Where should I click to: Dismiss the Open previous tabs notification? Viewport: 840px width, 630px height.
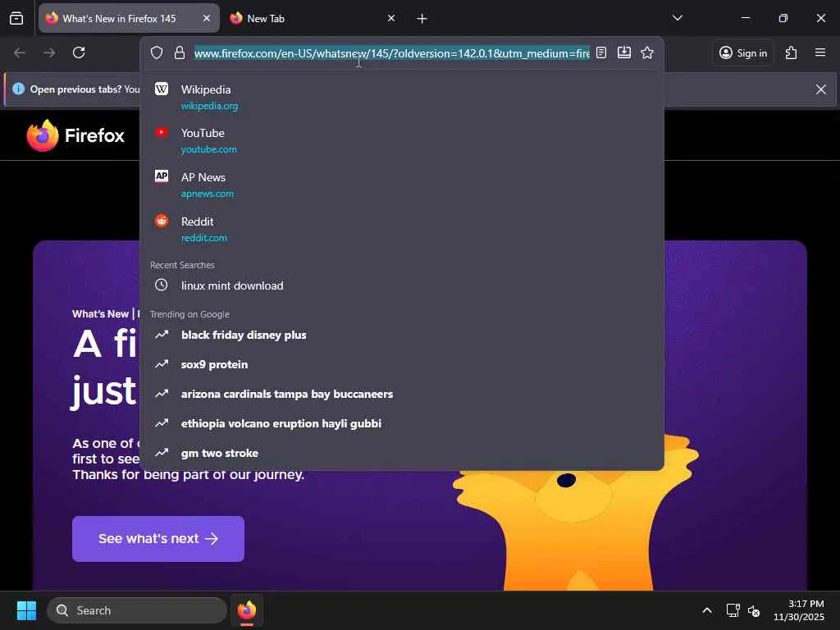click(x=820, y=89)
